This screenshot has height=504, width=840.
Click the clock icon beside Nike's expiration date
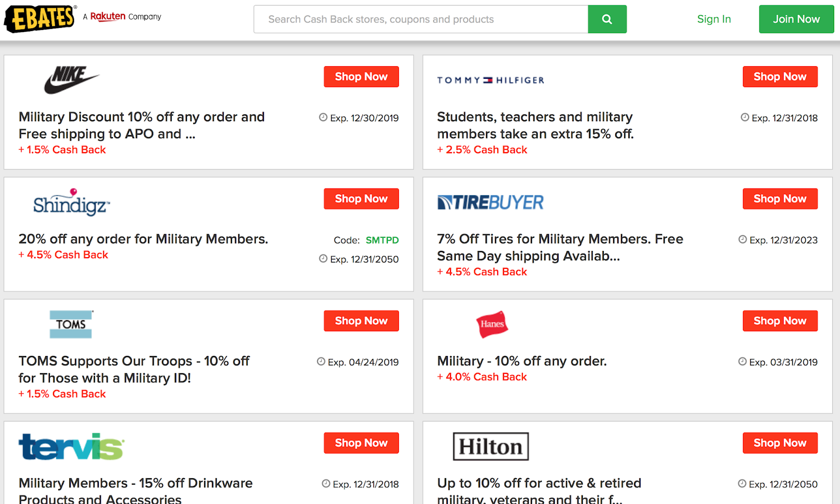322,118
